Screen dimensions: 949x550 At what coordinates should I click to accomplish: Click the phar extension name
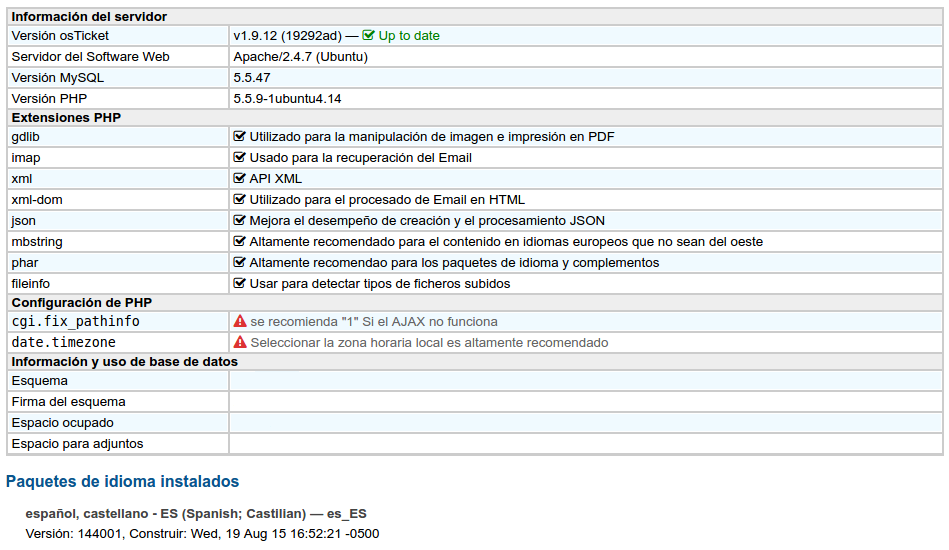25,263
